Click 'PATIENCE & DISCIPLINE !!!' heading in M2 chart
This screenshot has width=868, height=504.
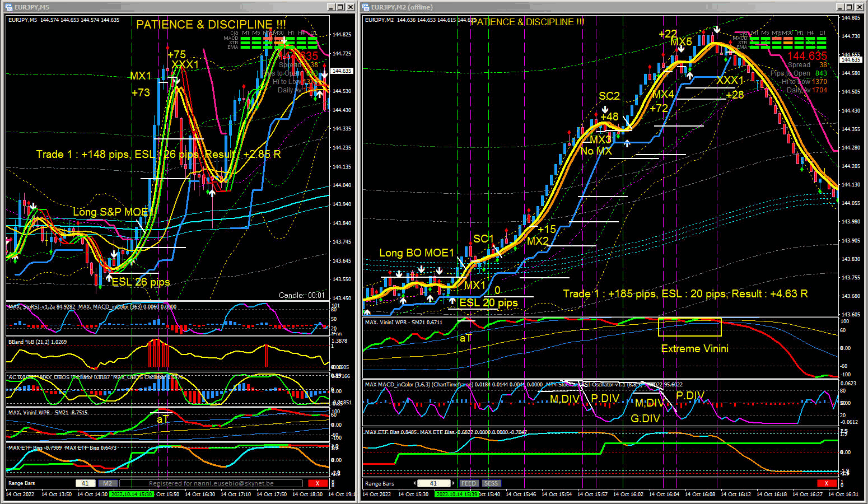(x=527, y=22)
